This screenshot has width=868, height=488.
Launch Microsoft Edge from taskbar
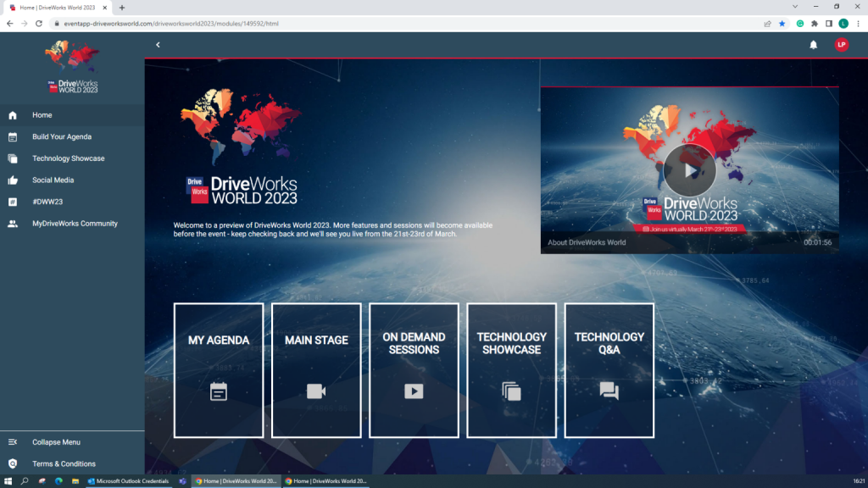(x=58, y=481)
